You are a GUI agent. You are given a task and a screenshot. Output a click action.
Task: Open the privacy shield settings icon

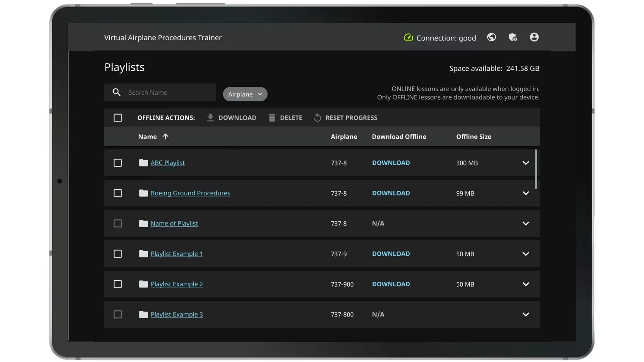pos(512,37)
